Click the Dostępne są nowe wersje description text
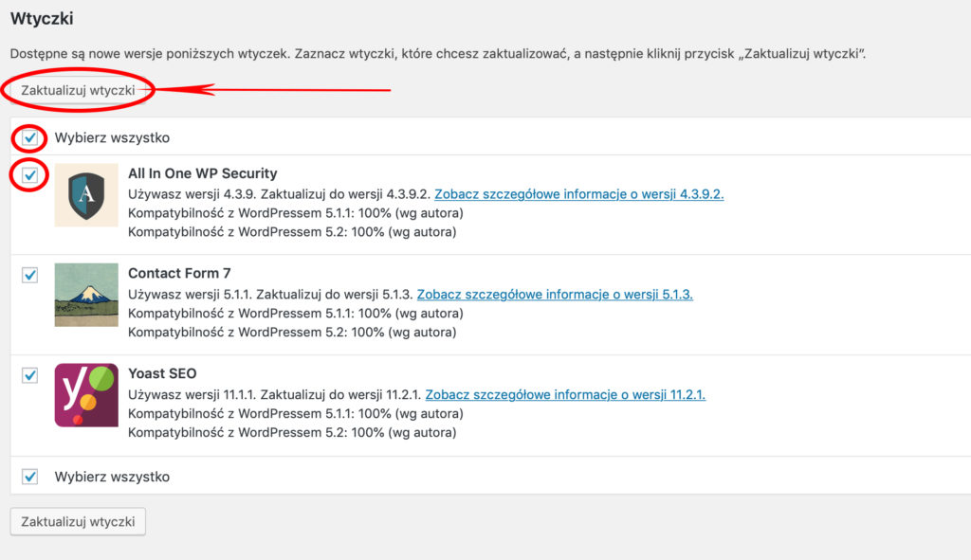 pos(438,54)
